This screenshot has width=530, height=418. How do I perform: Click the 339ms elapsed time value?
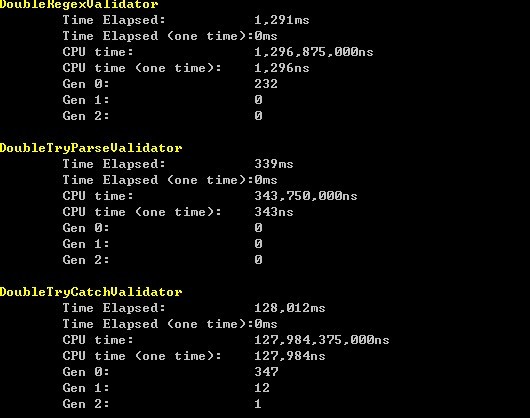pos(274,164)
